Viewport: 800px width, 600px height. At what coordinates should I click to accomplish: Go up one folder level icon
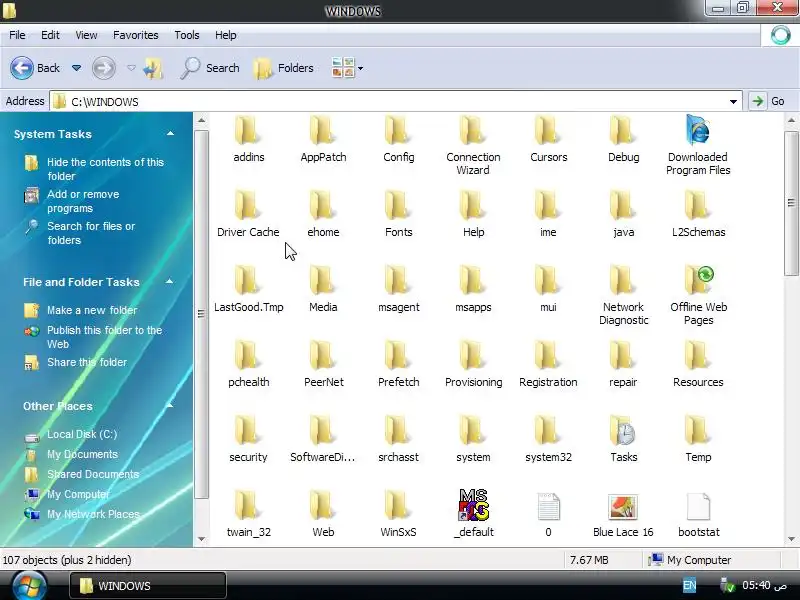click(x=153, y=68)
